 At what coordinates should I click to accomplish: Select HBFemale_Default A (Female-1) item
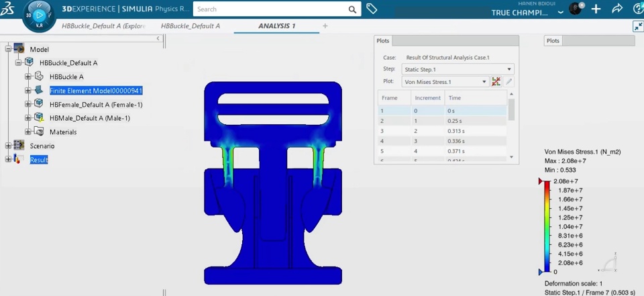(x=96, y=105)
